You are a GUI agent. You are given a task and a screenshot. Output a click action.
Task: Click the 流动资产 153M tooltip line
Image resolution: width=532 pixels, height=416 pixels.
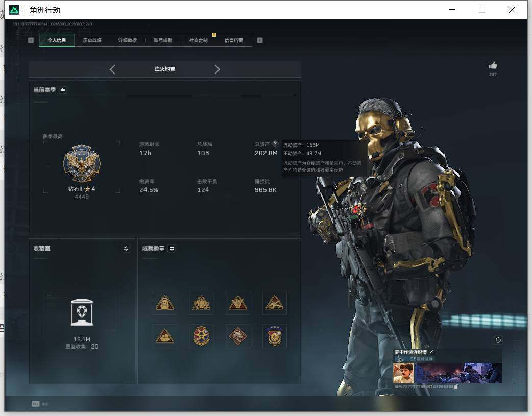[x=301, y=145]
